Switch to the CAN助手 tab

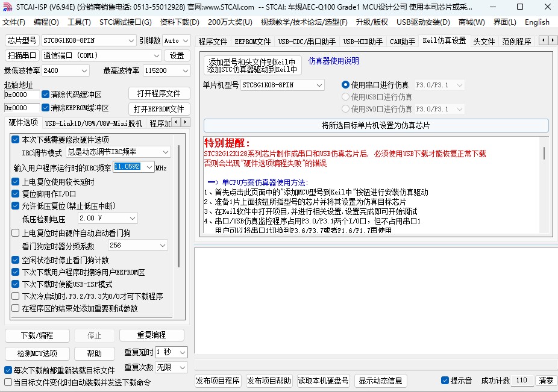tap(403, 42)
